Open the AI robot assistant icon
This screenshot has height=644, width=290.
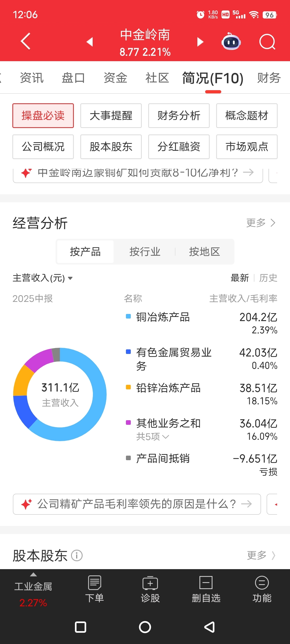click(x=231, y=42)
